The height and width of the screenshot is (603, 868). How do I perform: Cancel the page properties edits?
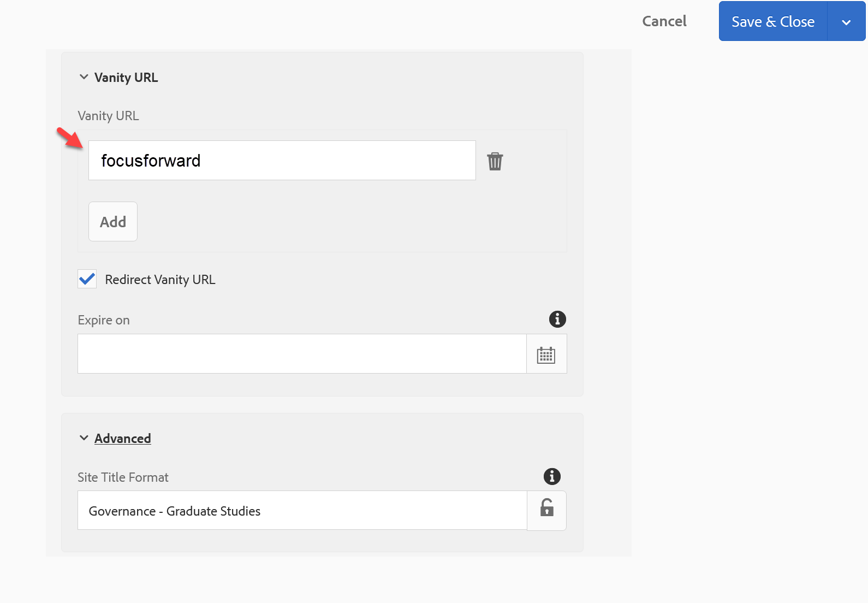pos(664,21)
